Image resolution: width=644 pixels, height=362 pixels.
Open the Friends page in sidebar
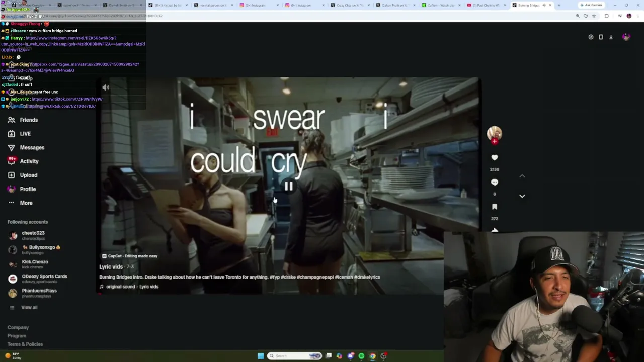tap(23, 120)
